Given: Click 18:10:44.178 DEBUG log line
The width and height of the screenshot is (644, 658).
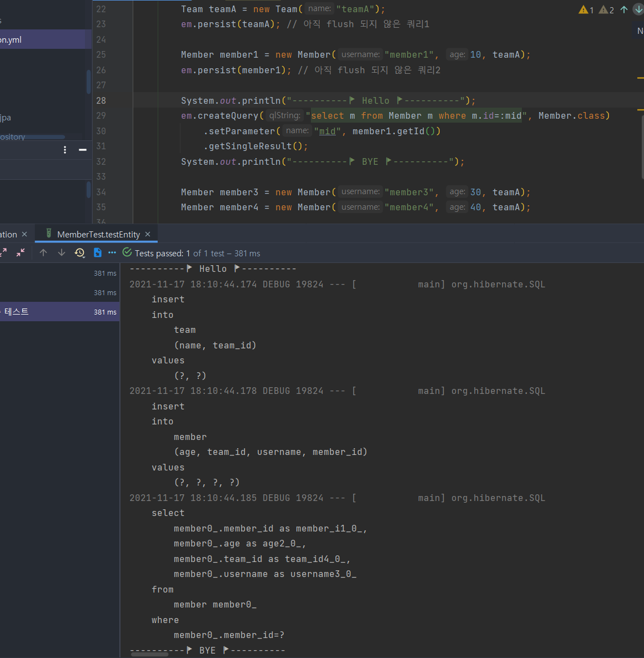Looking at the screenshot, I should (x=337, y=391).
